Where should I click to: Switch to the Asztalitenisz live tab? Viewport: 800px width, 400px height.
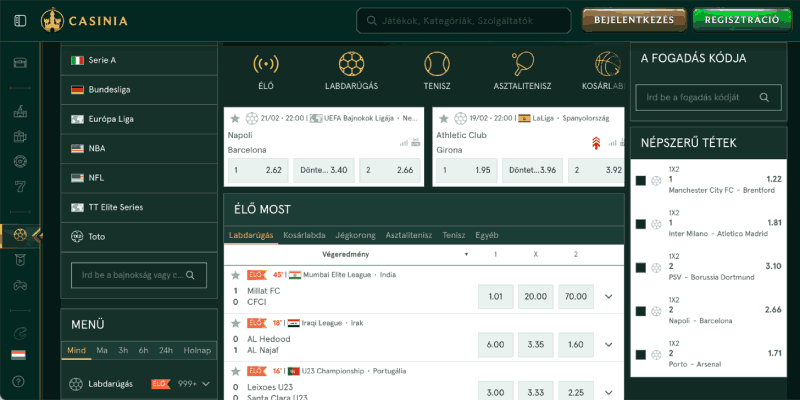409,235
